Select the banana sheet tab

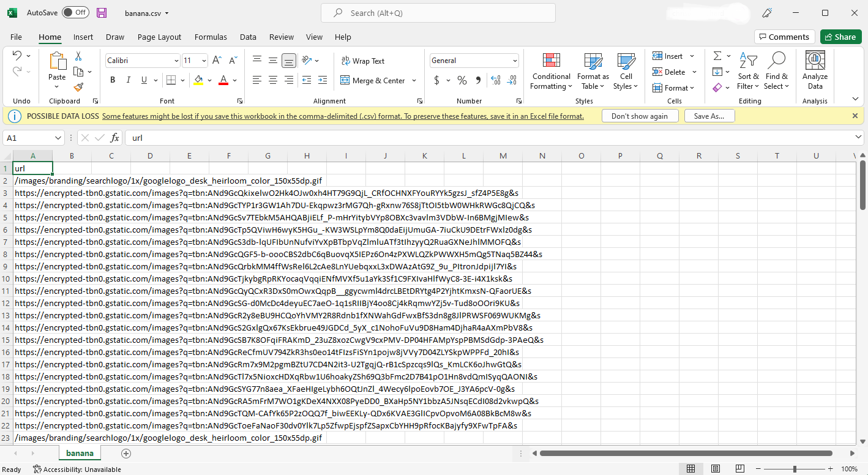(80, 454)
